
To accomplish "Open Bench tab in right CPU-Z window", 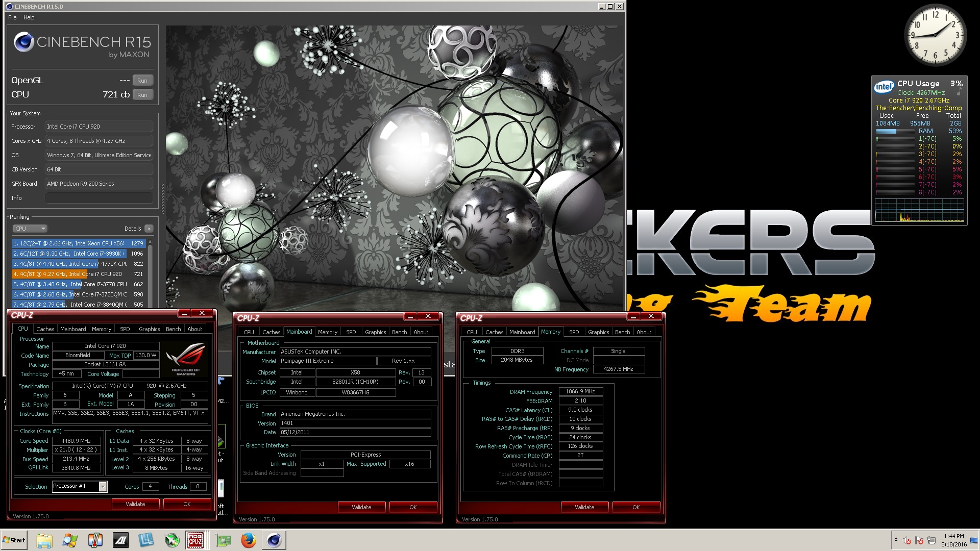I will click(x=623, y=332).
